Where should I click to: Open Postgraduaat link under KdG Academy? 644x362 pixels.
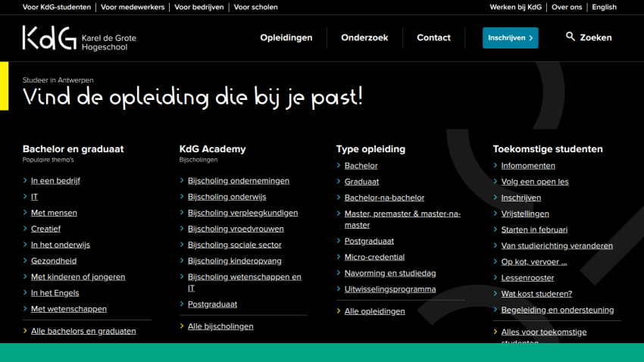[x=212, y=304]
